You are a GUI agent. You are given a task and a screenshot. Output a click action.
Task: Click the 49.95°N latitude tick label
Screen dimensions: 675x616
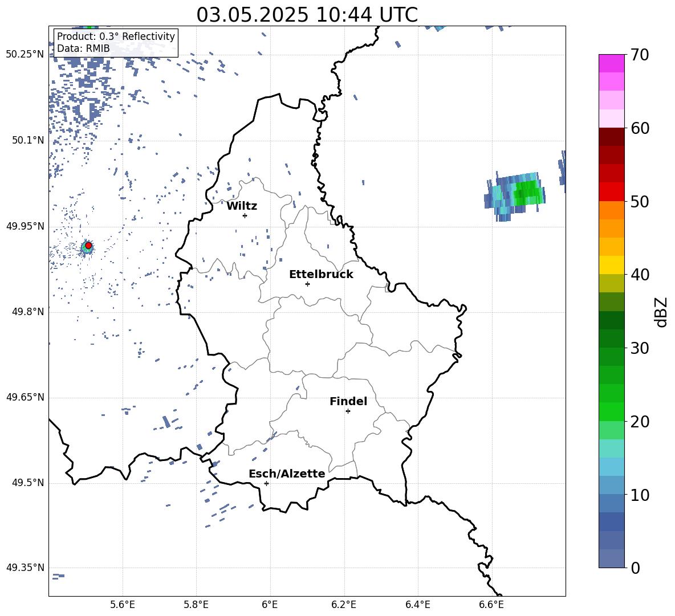coord(25,226)
